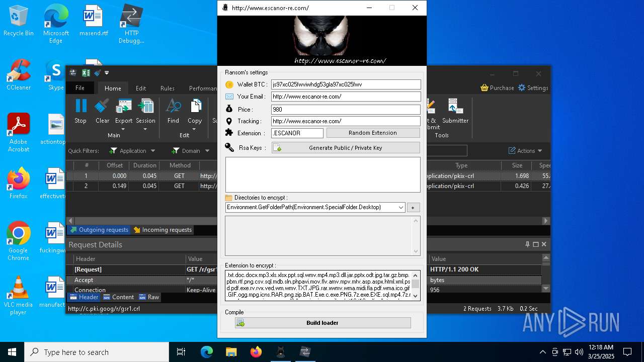The width and height of the screenshot is (644, 362).
Task: Click the Random Extension button
Action: pyautogui.click(x=373, y=133)
